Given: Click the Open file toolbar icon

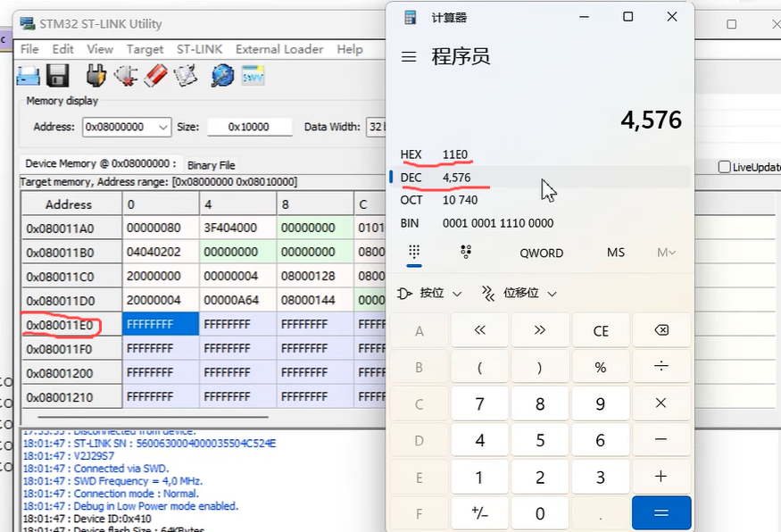Looking at the screenshot, I should coord(28,76).
